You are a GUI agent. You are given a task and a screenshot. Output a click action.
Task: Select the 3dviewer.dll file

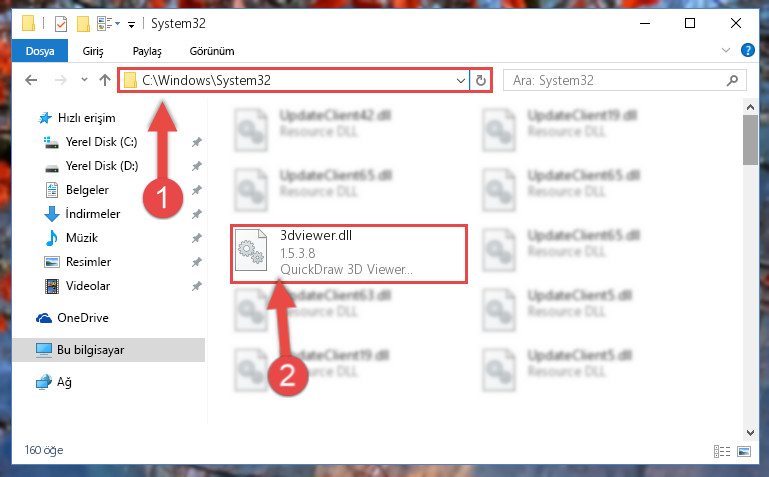click(x=348, y=253)
